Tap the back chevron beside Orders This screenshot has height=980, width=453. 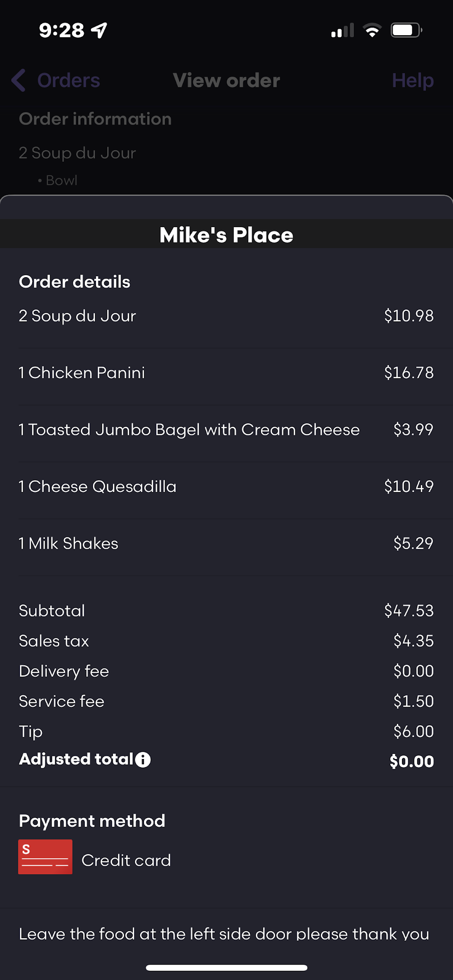pyautogui.click(x=18, y=81)
